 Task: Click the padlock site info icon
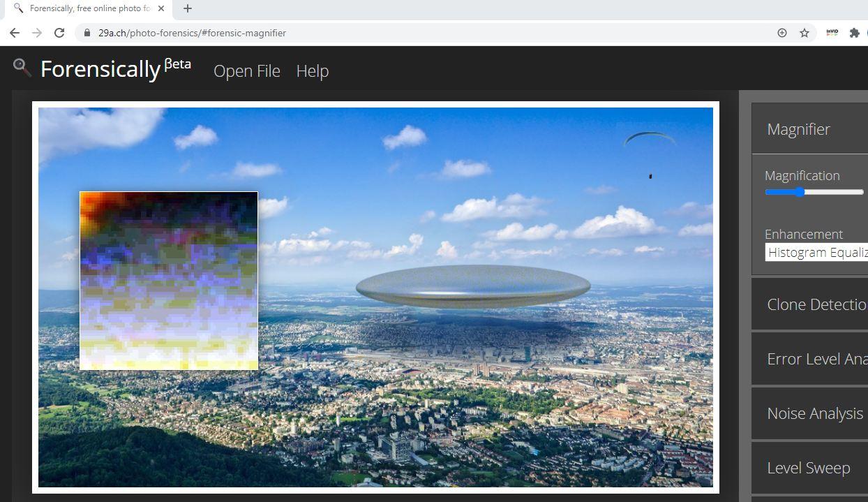tap(87, 33)
